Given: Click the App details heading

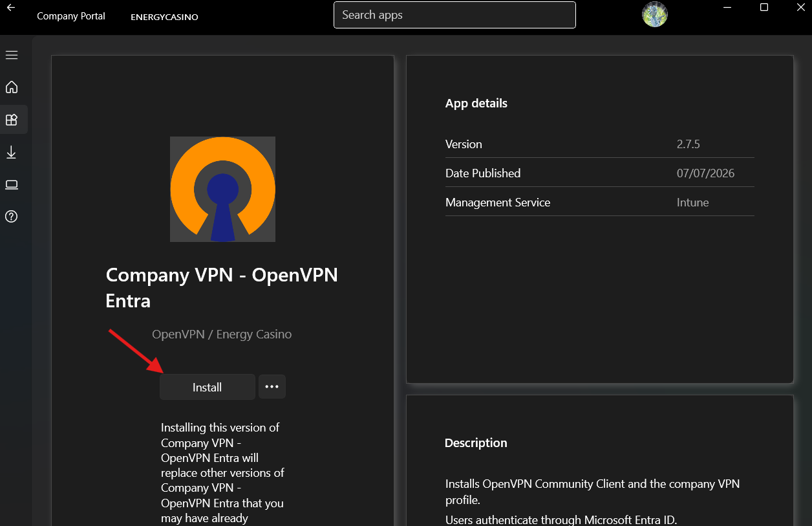Looking at the screenshot, I should (x=476, y=104).
